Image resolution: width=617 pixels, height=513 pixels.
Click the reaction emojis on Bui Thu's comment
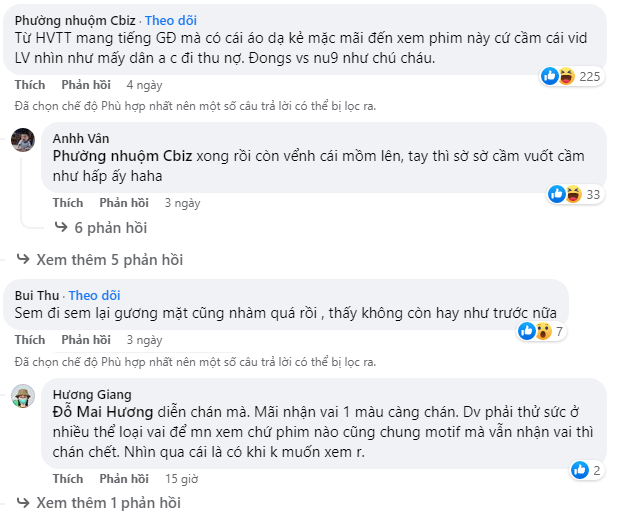click(x=533, y=331)
